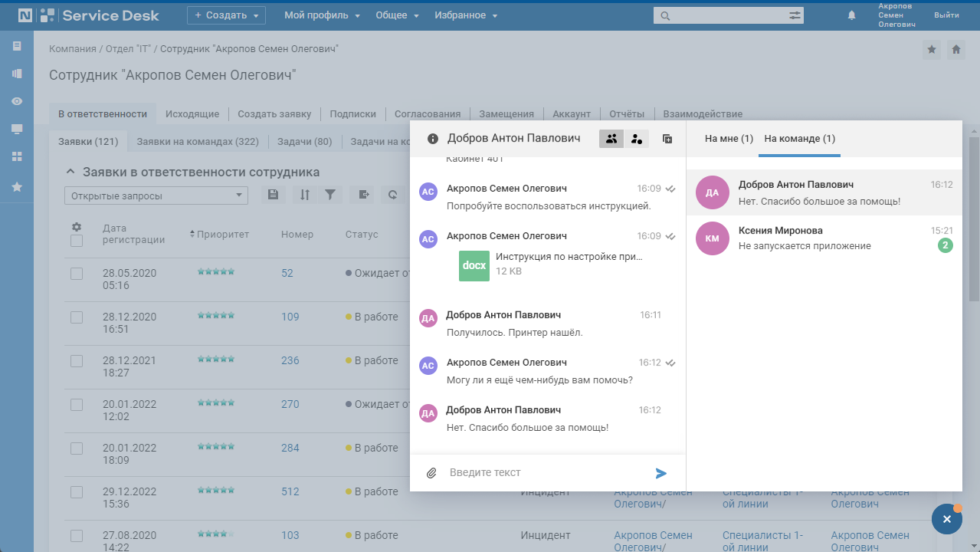The width and height of the screenshot is (980, 552).
Task: Open the Задачи (80) tab
Action: pyautogui.click(x=304, y=141)
